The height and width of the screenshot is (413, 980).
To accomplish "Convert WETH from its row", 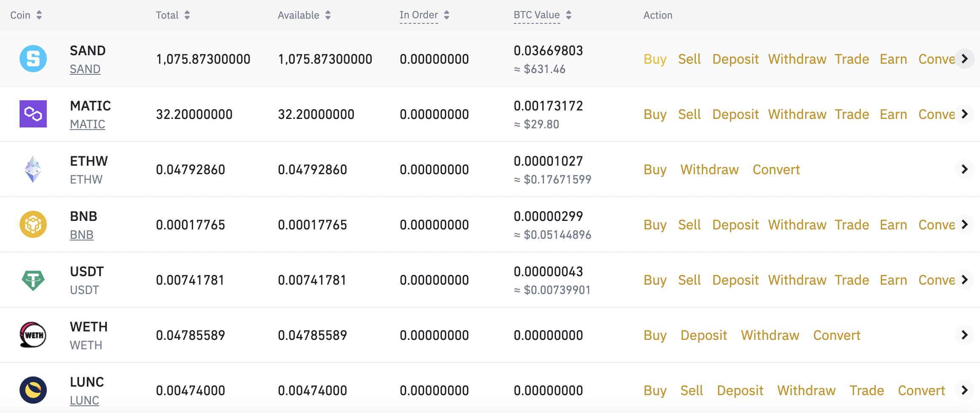I will 837,335.
